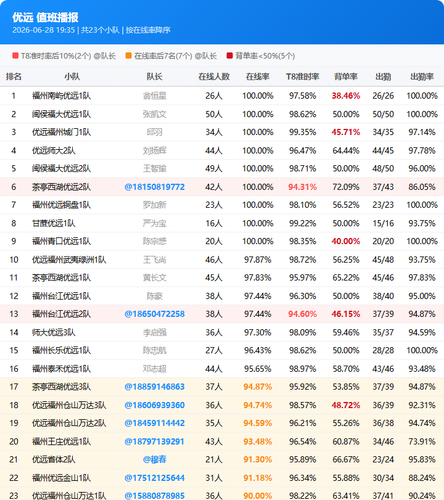
Task: Select team name 福州优远金山1队
Action: point(61,478)
